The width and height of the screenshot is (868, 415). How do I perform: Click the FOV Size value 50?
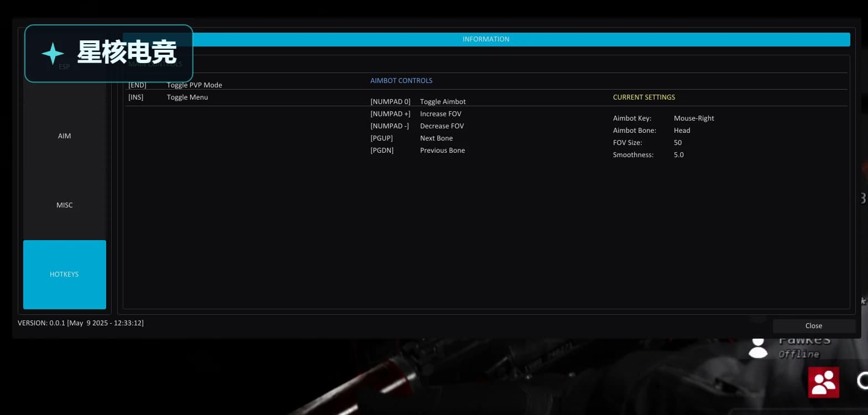[x=678, y=143]
